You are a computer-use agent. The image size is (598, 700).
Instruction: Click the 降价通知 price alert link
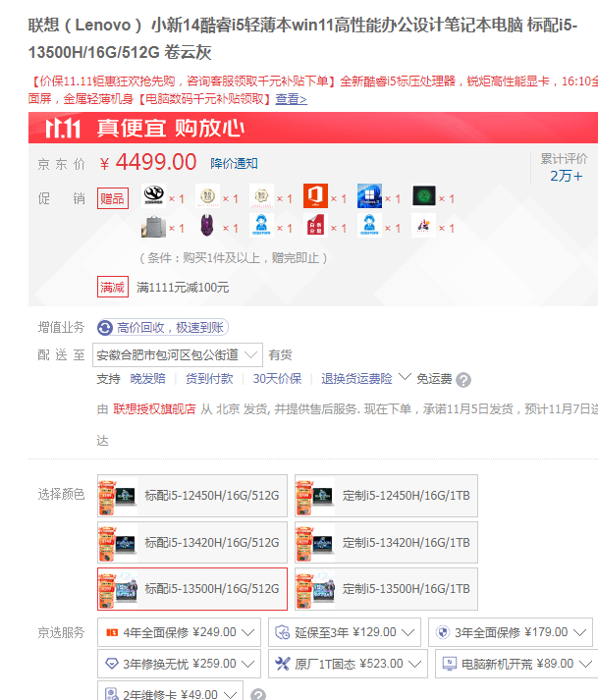pos(235,163)
